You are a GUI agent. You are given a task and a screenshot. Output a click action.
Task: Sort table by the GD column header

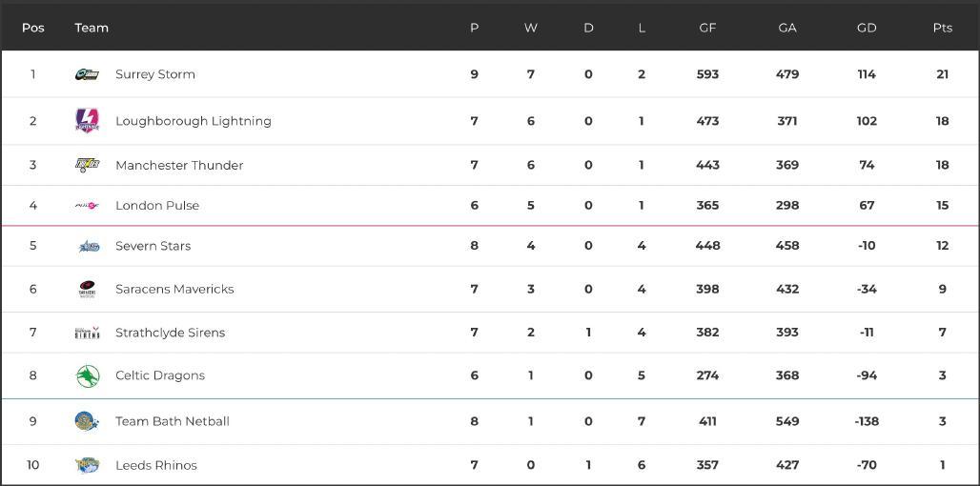[866, 28]
